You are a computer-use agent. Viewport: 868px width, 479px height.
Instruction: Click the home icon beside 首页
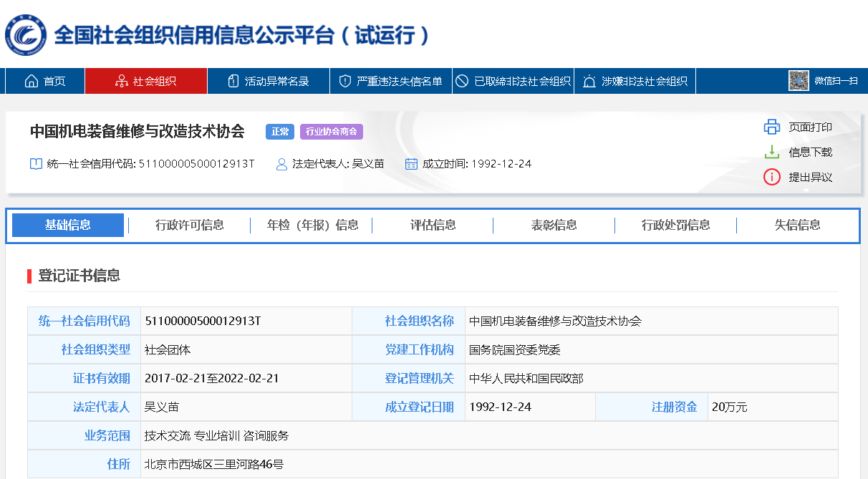coord(31,81)
